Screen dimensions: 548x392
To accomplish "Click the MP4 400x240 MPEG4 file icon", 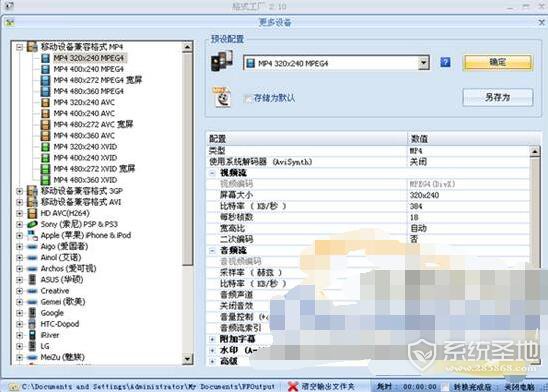I will [45, 69].
